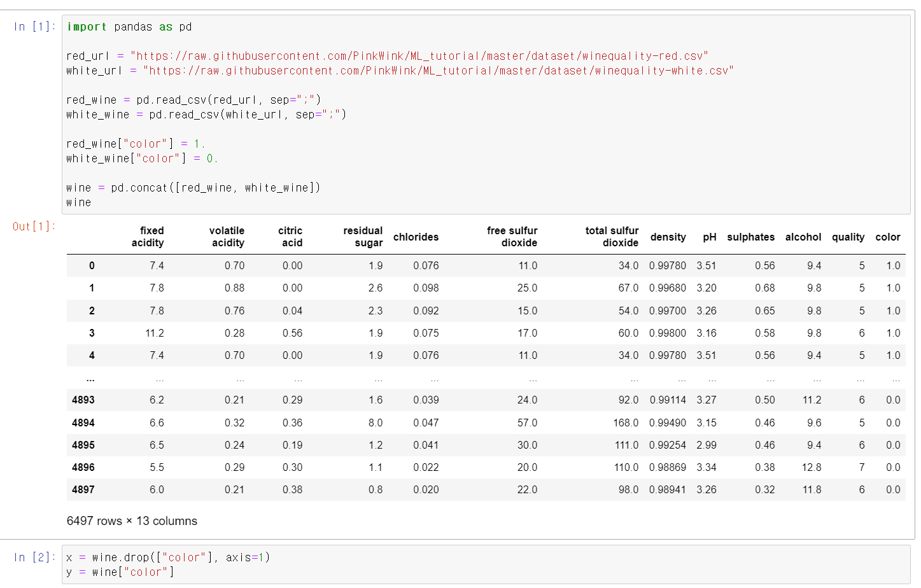The height and width of the screenshot is (588, 921).
Task: Click the 'fixed acidity' column header
Action: [x=148, y=237]
